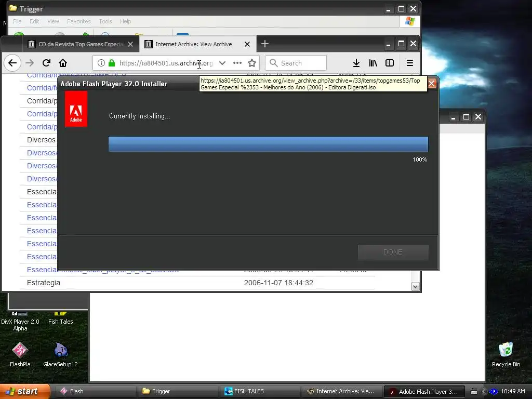
Task: Expand hidden system tray icons arrow
Action: pyautogui.click(x=484, y=392)
